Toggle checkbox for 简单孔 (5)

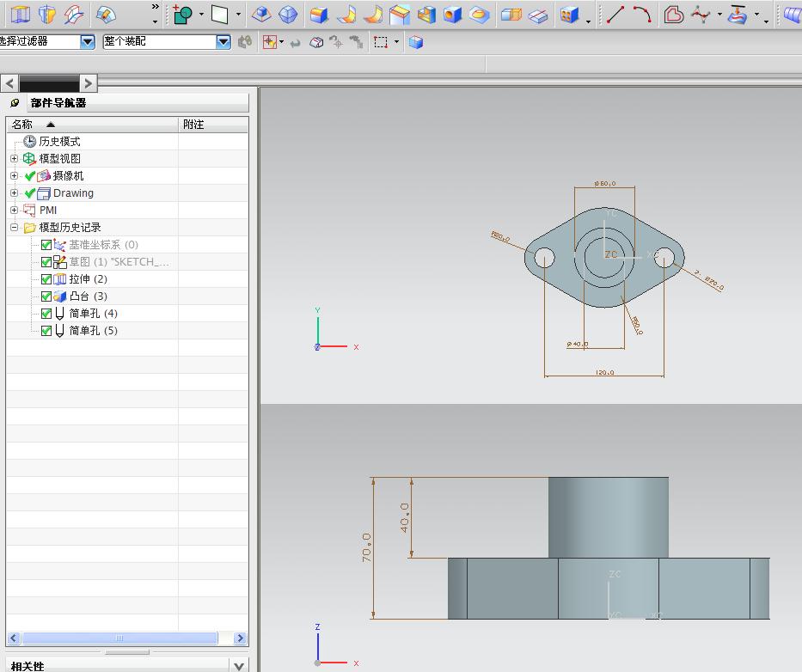46,331
